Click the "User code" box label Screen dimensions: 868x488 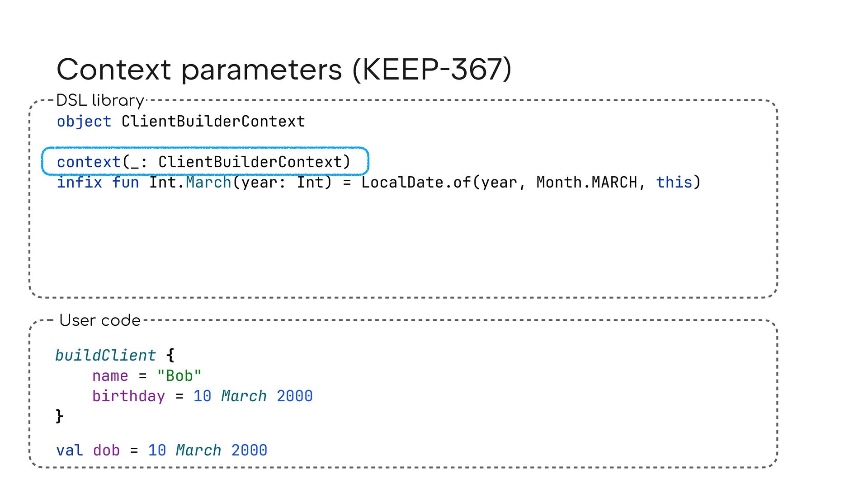[x=100, y=320]
